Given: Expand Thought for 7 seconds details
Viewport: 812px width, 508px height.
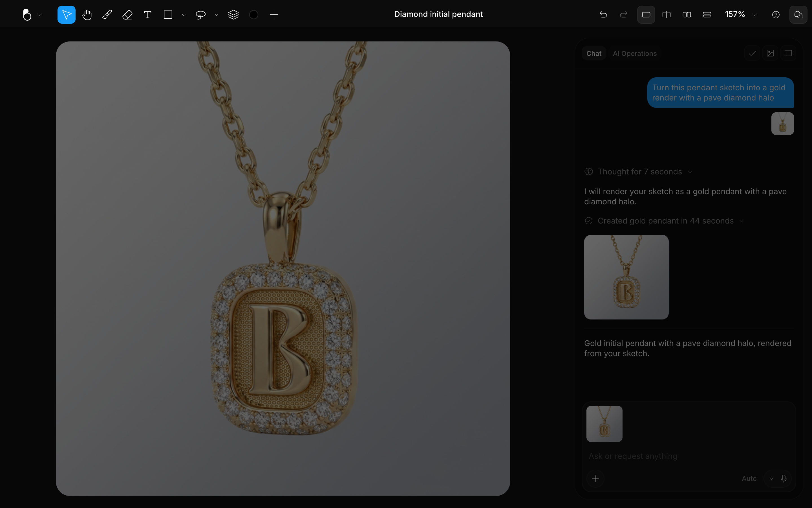Looking at the screenshot, I should pos(639,172).
